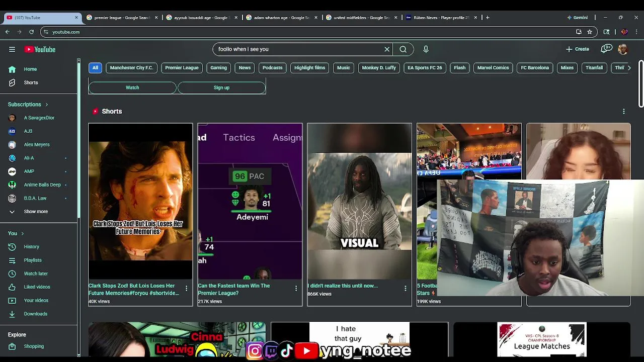Reload the page

point(31,32)
